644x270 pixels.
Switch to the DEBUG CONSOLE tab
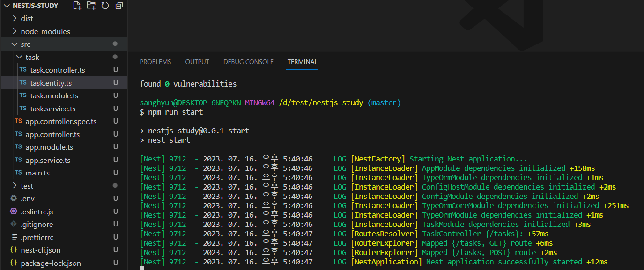(248, 62)
